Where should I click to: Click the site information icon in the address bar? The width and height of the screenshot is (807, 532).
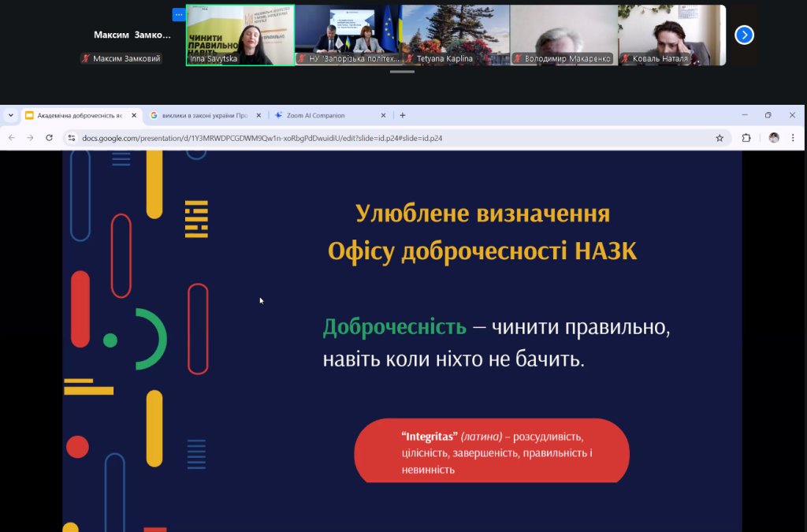(72, 136)
